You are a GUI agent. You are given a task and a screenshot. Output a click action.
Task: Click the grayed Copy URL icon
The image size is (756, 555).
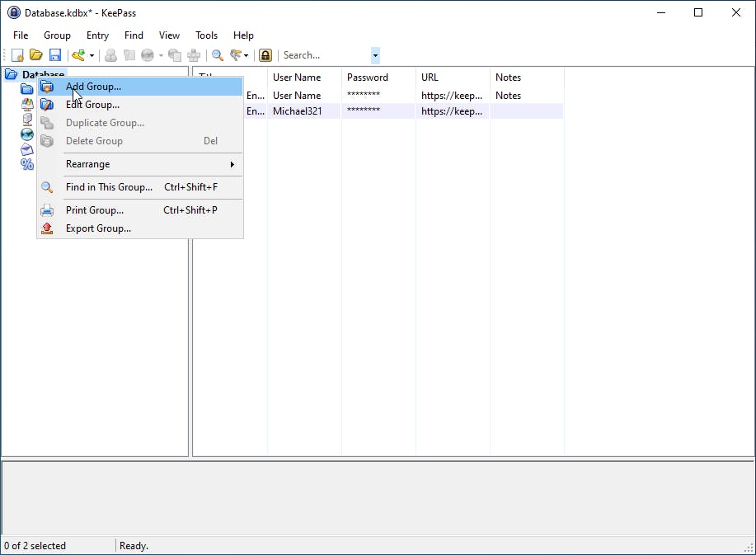[175, 55]
